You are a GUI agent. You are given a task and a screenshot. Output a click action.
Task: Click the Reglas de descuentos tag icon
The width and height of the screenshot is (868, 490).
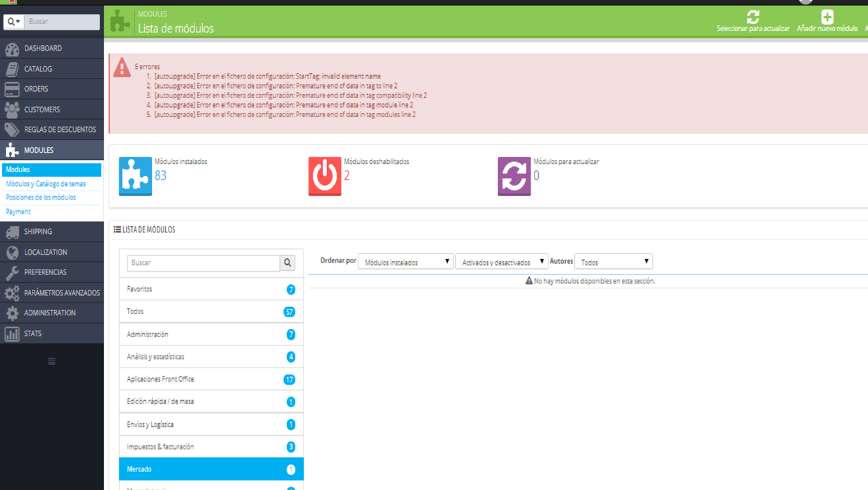coord(12,130)
